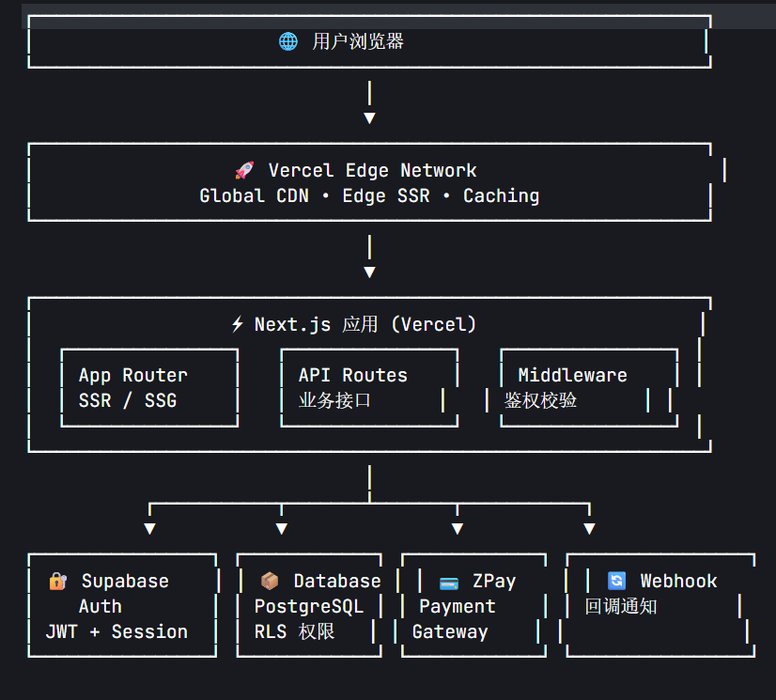Click the Vercel Edge Network title text
776x700 pixels.
[x=372, y=170]
